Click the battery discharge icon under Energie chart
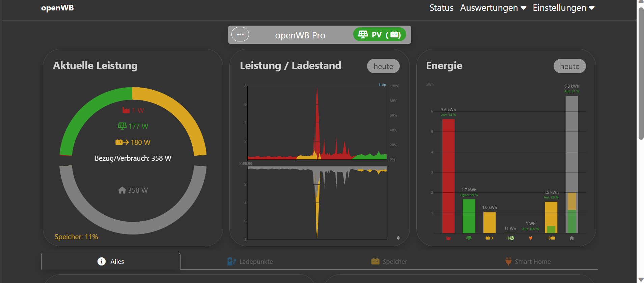The height and width of the screenshot is (283, 644). (489, 238)
